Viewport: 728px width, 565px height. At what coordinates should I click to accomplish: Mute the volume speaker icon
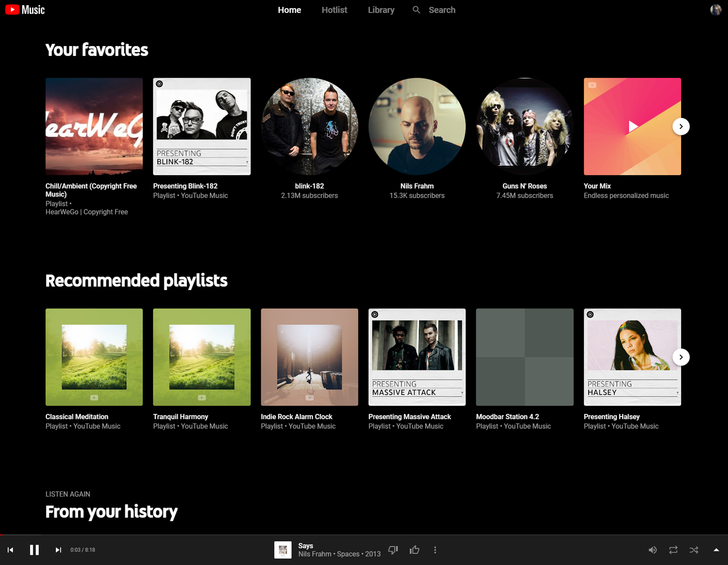pos(652,550)
